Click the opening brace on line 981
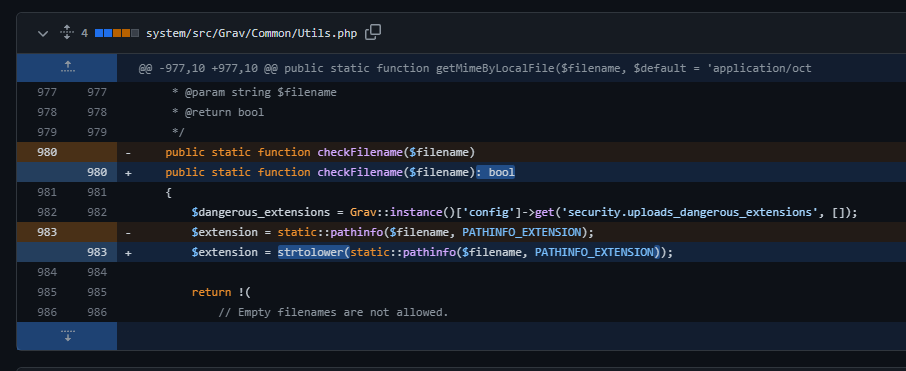The height and width of the screenshot is (371, 906). [168, 192]
